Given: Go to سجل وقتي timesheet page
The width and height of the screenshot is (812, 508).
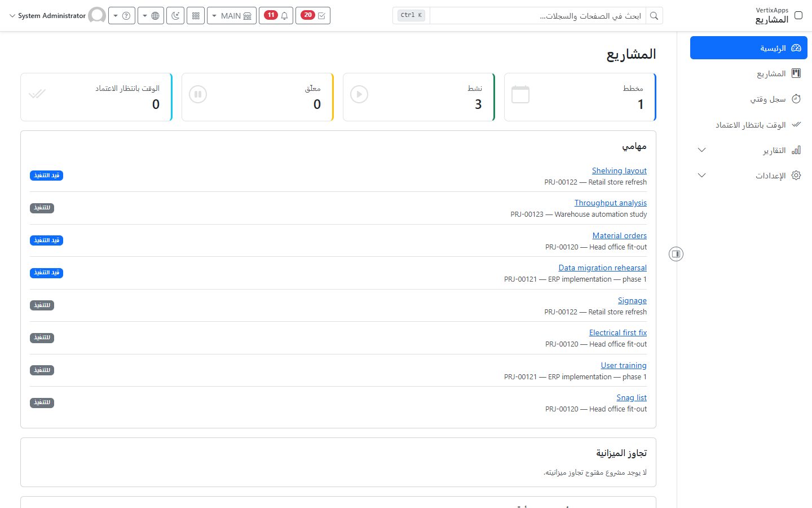Looking at the screenshot, I should pos(748,99).
